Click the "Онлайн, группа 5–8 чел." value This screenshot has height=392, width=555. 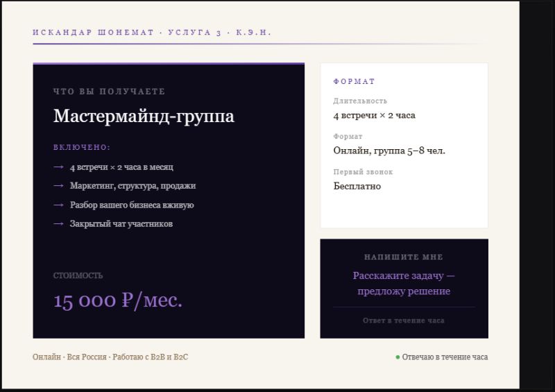coord(389,151)
